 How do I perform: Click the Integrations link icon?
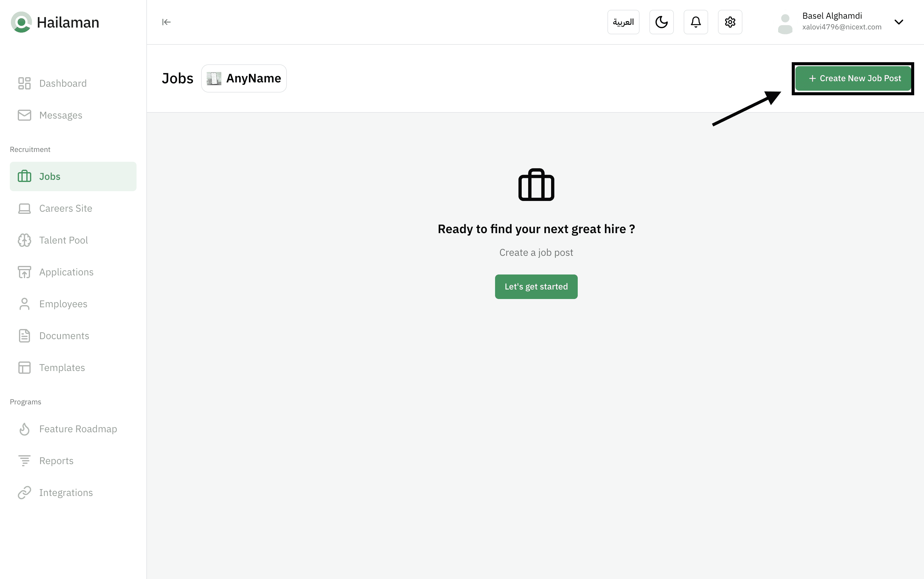24,493
